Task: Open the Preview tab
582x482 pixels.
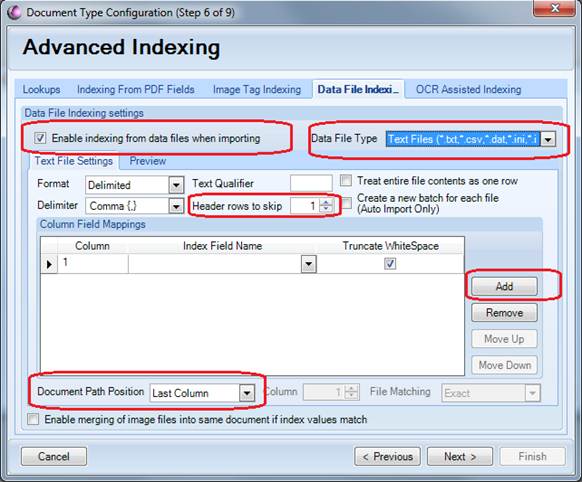Action: (x=148, y=161)
